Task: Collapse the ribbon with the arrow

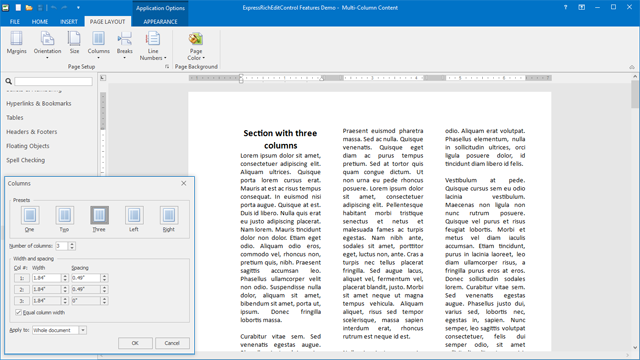Action: [632, 67]
